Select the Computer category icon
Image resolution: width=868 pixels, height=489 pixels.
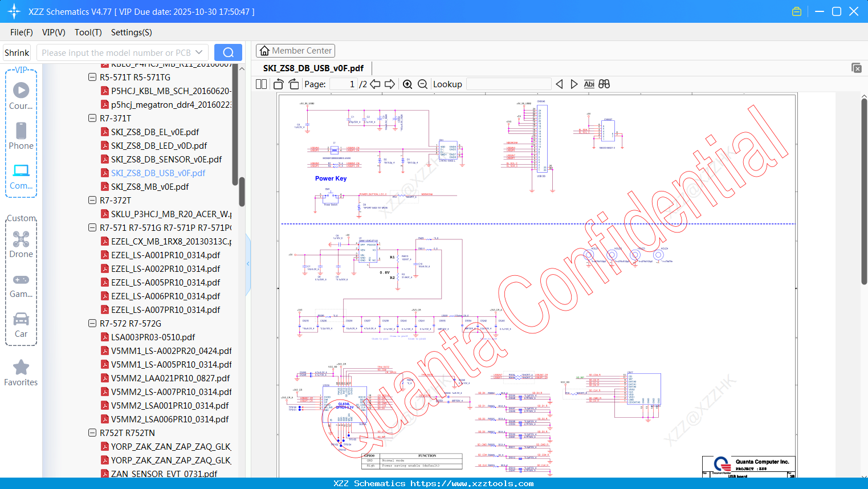(21, 176)
